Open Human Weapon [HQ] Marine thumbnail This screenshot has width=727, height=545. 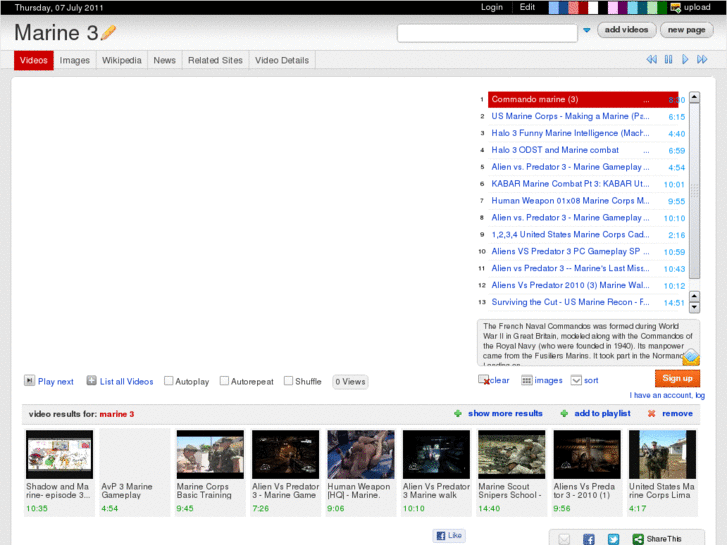(361, 454)
